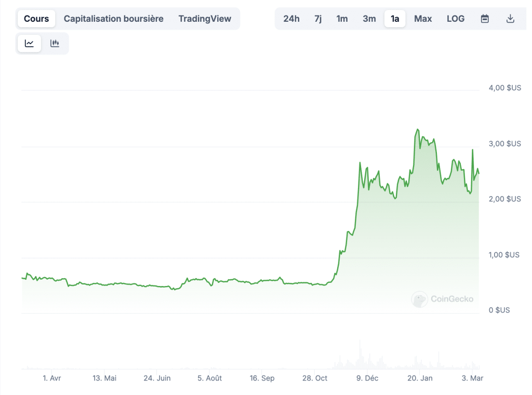The image size is (532, 395).
Task: Click the price peak above 3,00 $US
Action: point(418,130)
